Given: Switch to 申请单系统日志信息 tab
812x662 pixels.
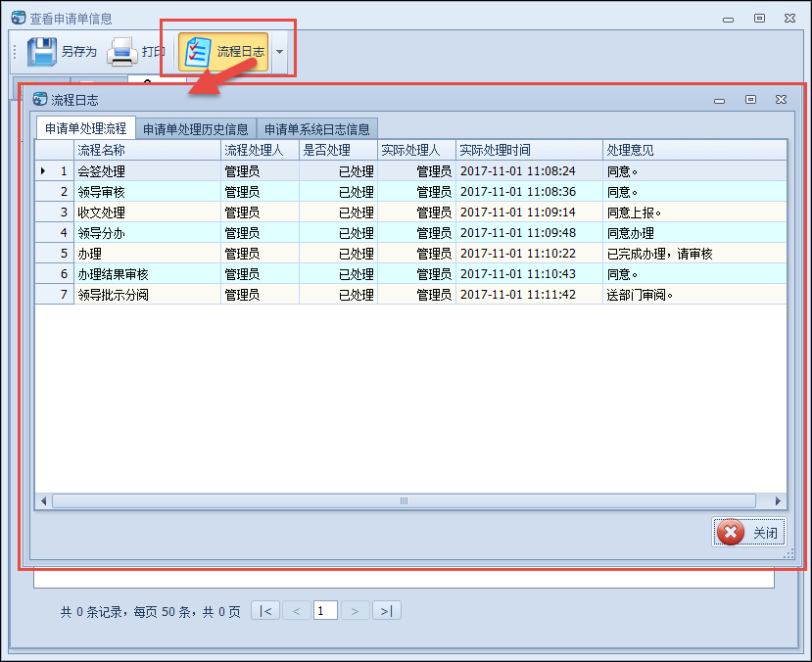Looking at the screenshot, I should click(x=317, y=129).
